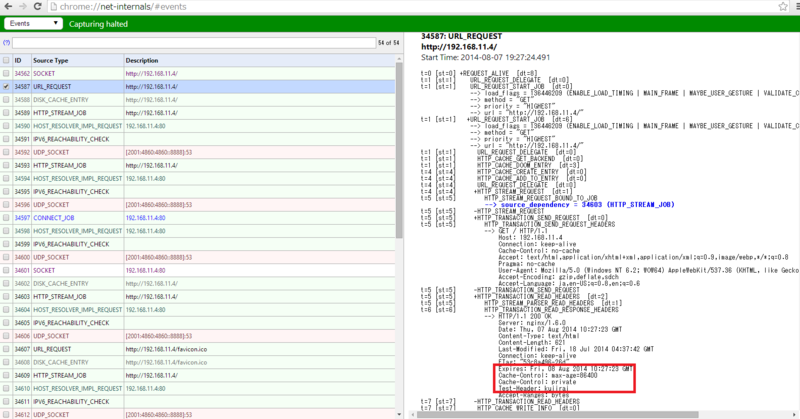Select the 34606 UDP_SOCKET row
This screenshot has height=419, width=800.
tap(197, 336)
